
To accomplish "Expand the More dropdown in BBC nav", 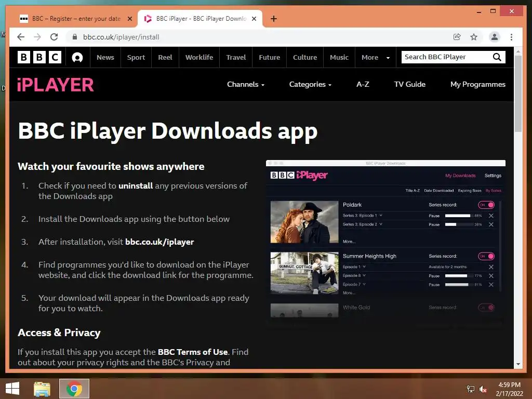I will click(x=375, y=57).
